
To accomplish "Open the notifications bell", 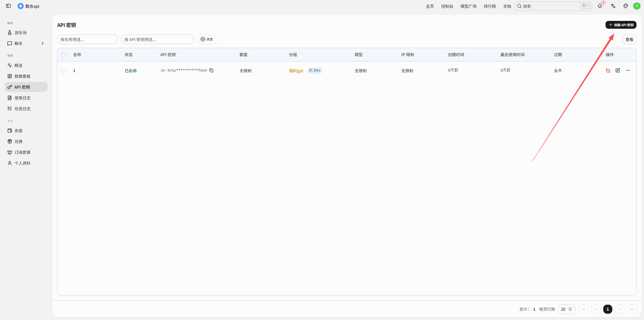I will pos(600,6).
